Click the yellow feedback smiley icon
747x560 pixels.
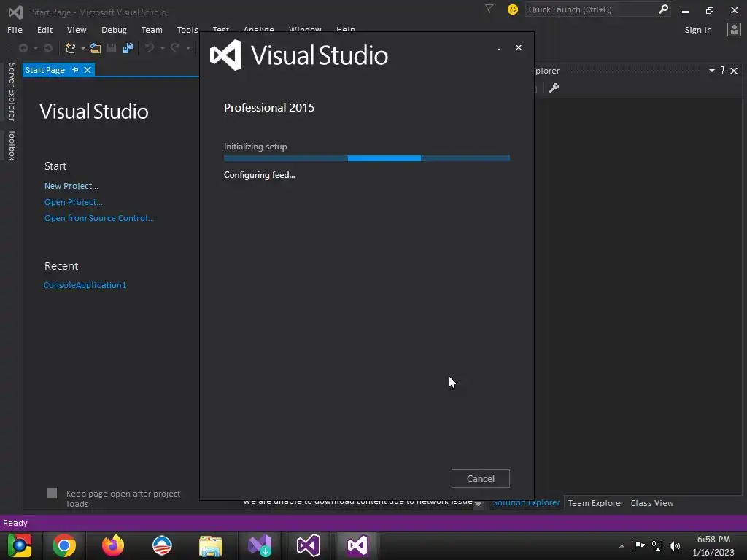pyautogui.click(x=513, y=9)
